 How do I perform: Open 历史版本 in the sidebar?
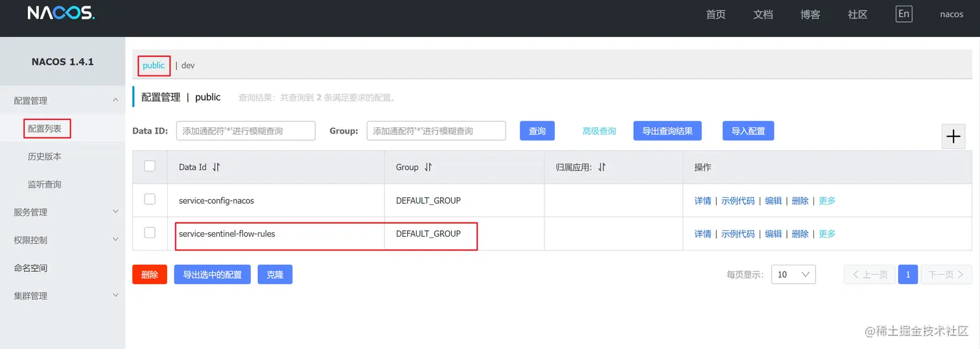tap(45, 156)
